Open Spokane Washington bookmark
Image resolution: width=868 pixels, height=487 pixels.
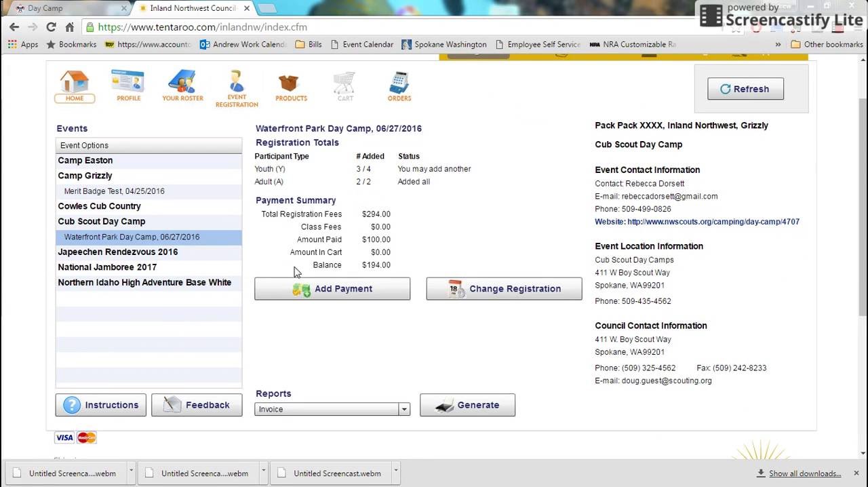tap(444, 45)
